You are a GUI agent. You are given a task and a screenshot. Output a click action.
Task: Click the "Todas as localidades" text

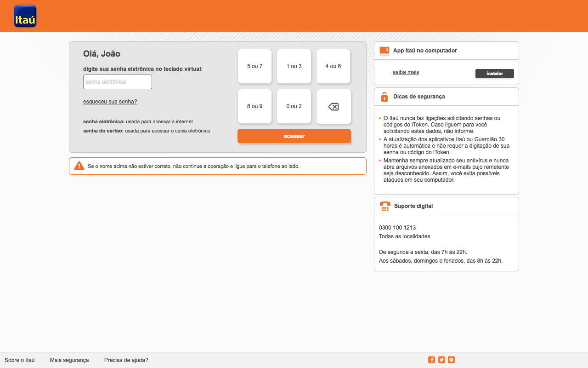[405, 236]
